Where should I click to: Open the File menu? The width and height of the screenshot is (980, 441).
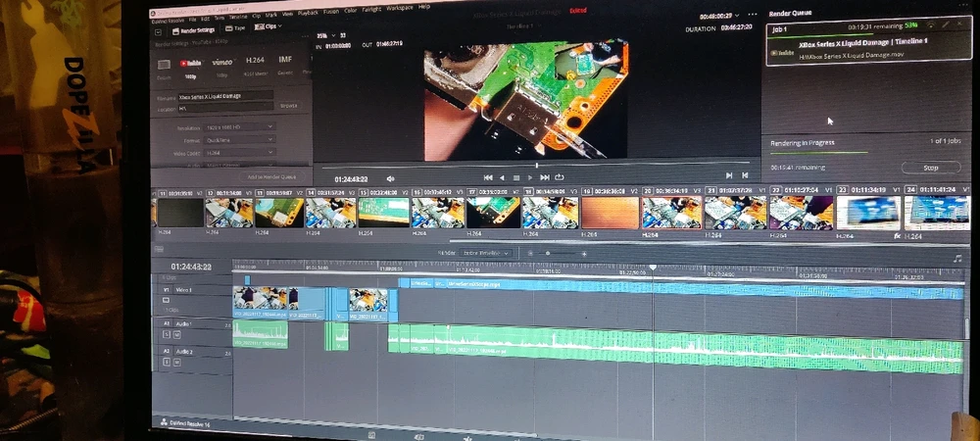coord(192,20)
